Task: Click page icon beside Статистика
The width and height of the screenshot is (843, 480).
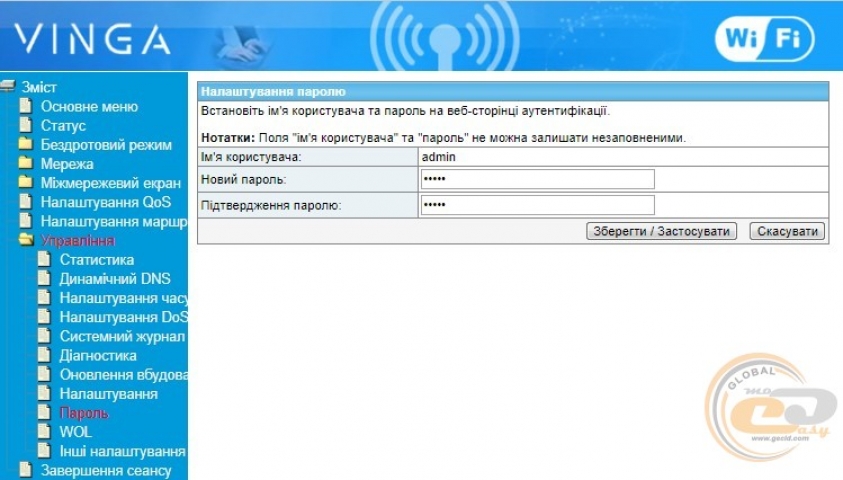Action: pyautogui.click(x=45, y=259)
